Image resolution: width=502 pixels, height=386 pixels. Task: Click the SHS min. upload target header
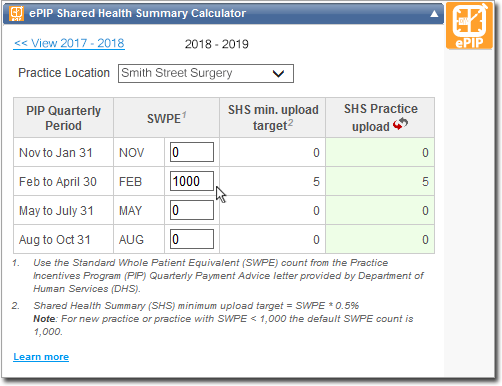point(273,118)
